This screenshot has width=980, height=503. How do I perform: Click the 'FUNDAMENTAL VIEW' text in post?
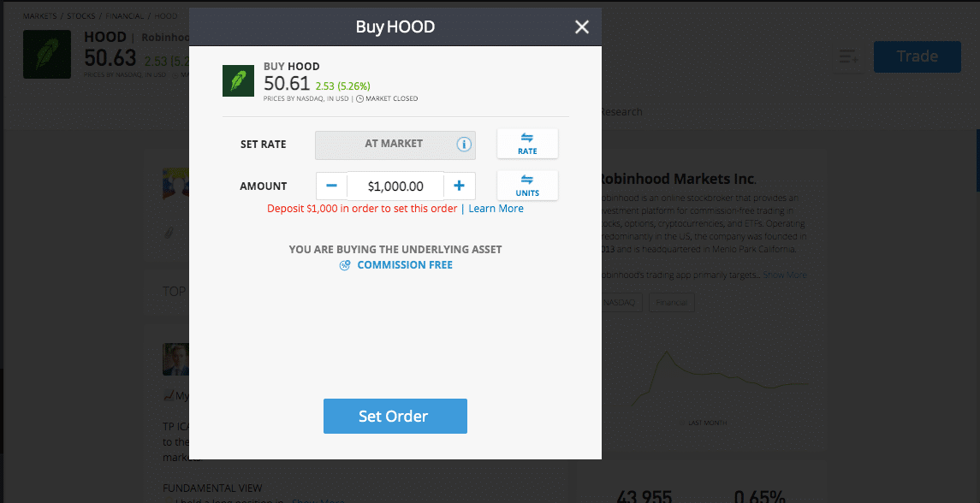(212, 488)
